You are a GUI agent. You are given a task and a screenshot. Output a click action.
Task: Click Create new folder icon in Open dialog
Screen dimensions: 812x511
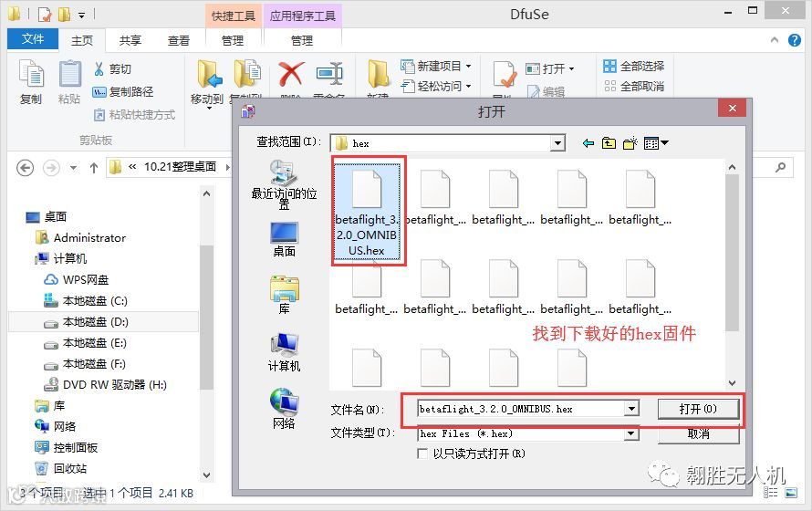pos(630,143)
